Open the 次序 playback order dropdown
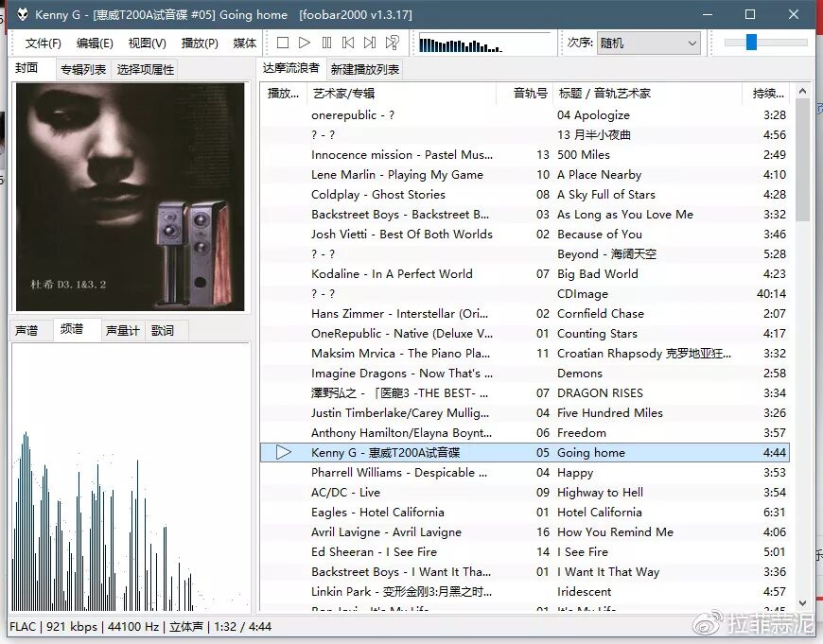Viewport: 823px width, 644px height. pyautogui.click(x=649, y=44)
